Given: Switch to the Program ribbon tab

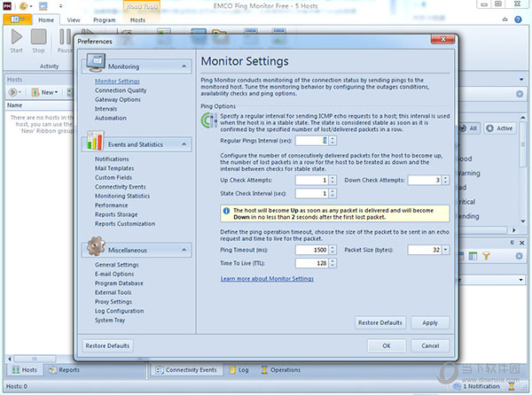Looking at the screenshot, I should coord(104,20).
